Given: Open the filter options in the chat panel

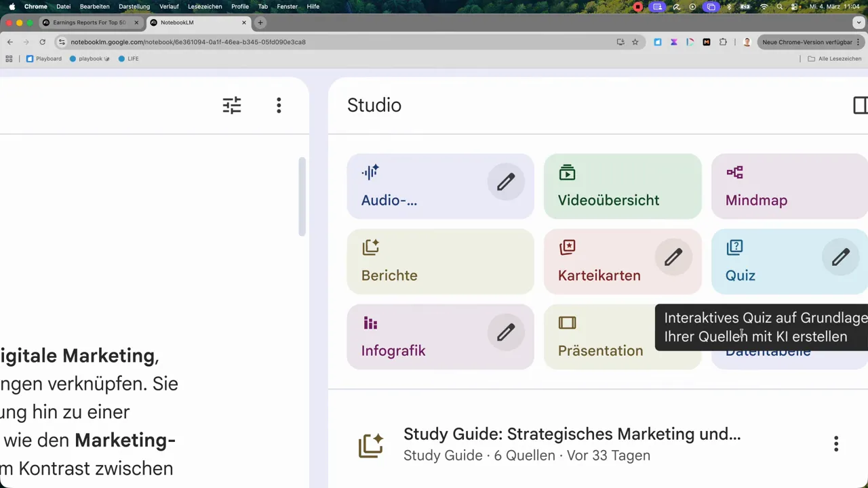Looking at the screenshot, I should [x=231, y=105].
